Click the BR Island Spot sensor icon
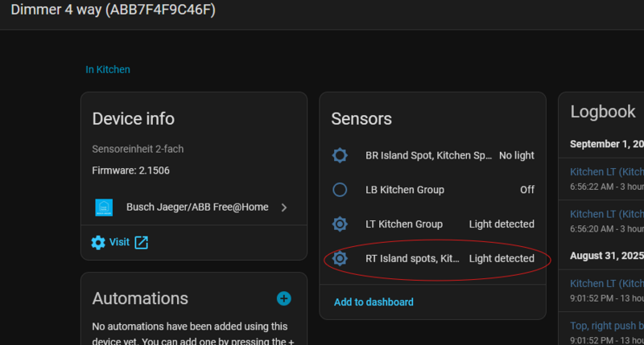The image size is (644, 345). [340, 155]
